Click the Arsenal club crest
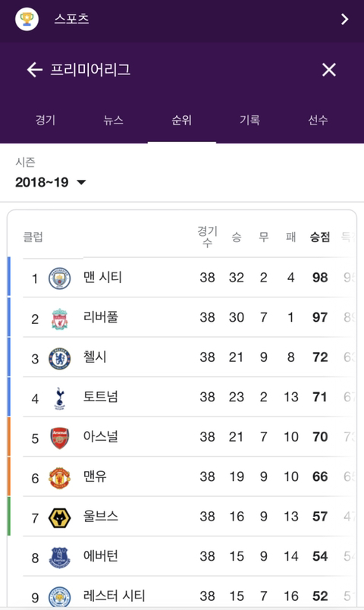Image resolution: width=364 pixels, height=610 pixels. click(59, 438)
